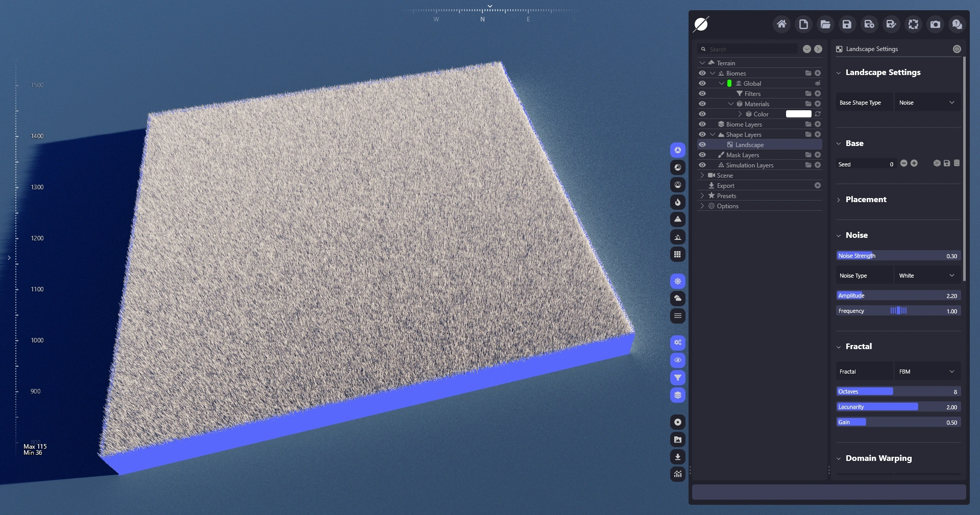Click the grid icon in the viewport toolbar

678,254
